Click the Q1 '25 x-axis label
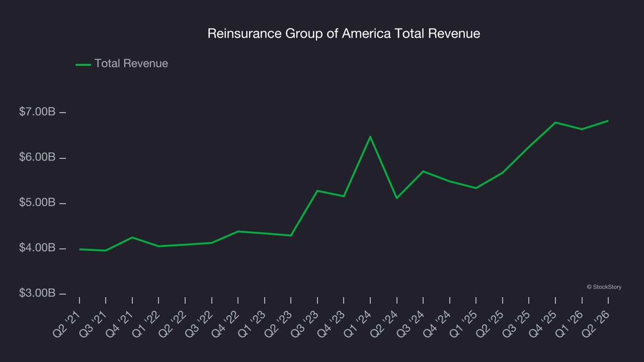The width and height of the screenshot is (644, 362). pos(464,323)
